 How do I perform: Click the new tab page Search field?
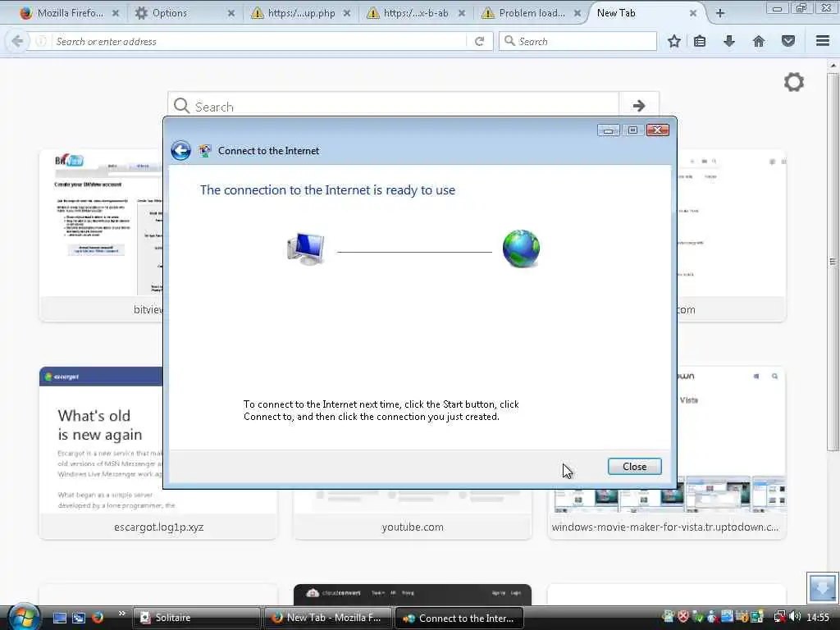(x=395, y=106)
